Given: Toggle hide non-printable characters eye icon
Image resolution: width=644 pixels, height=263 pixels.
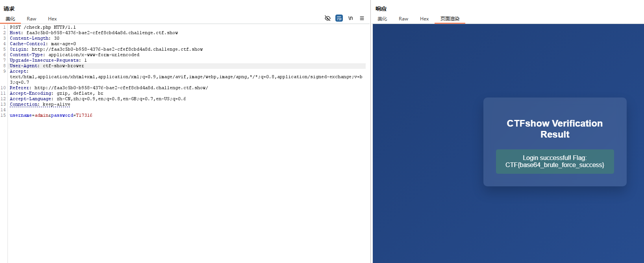Looking at the screenshot, I should coord(328,18).
